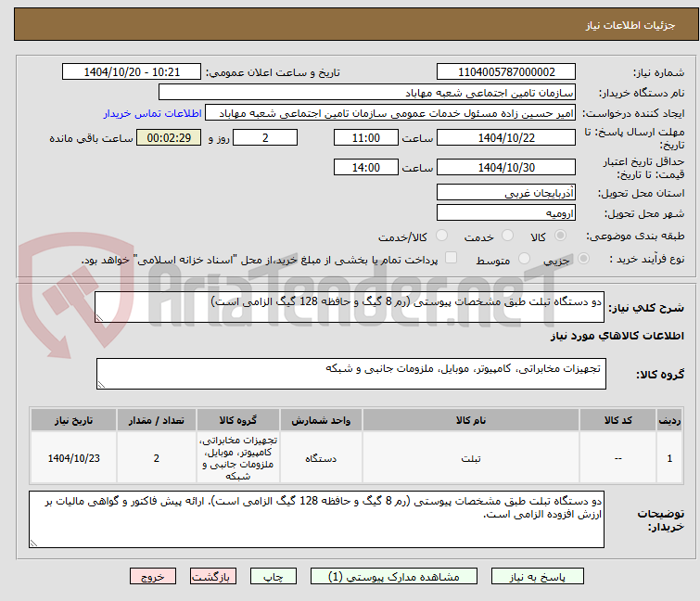The image size is (700, 601).
Task: Click the توضیحات خریدار textarea
Action: 316,519
